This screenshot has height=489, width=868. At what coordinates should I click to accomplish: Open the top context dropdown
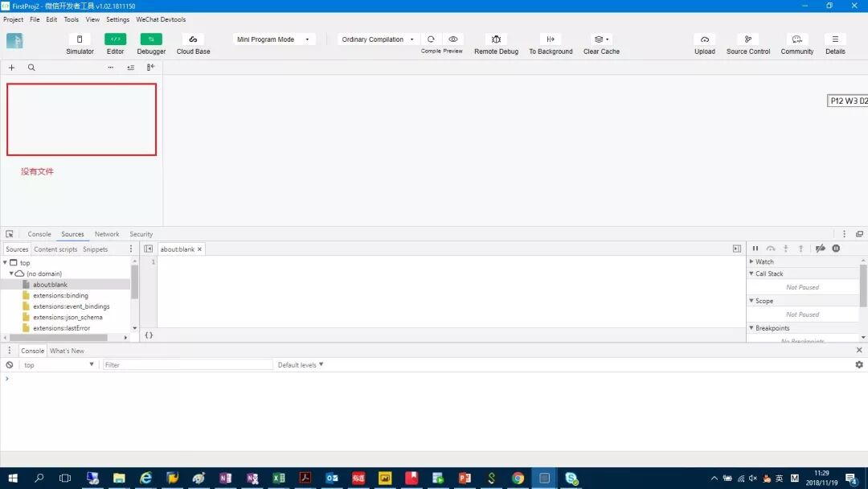pos(58,365)
